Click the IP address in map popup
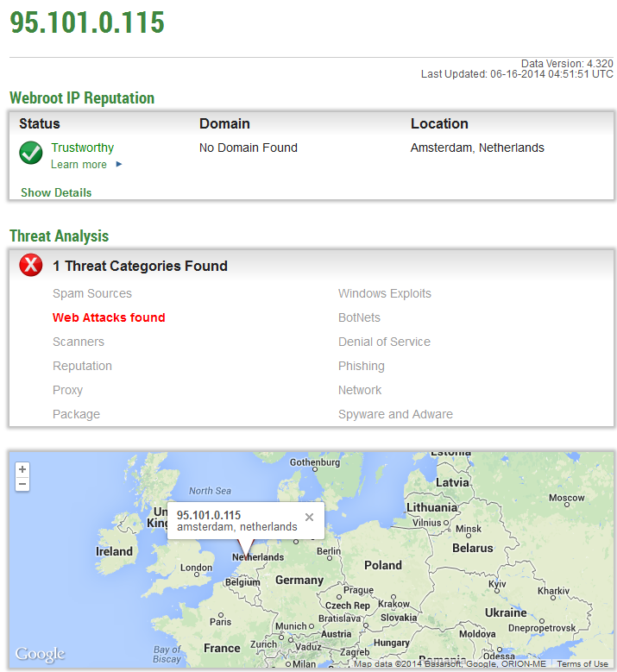The image size is (617, 672). (209, 515)
